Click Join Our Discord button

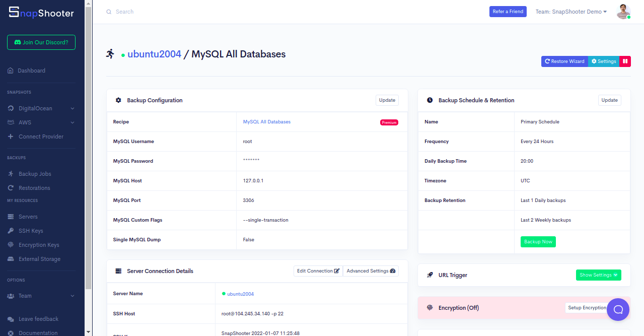(x=41, y=42)
